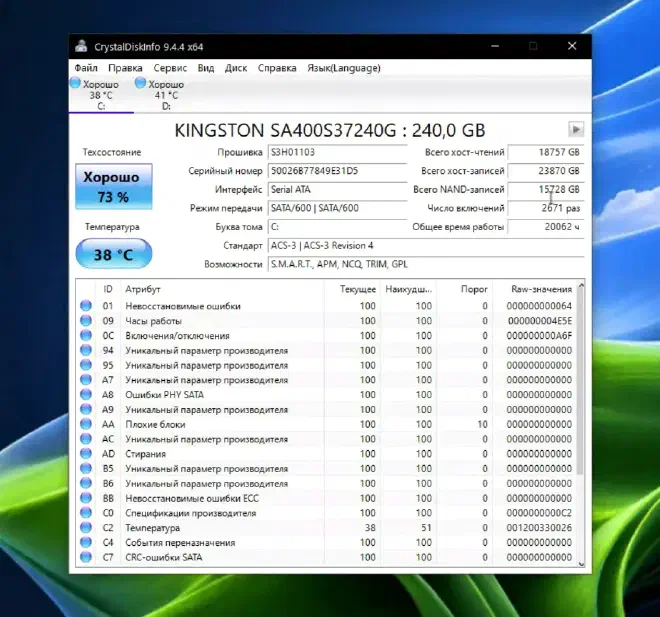Click the status dot for Температура row
Screen dimensions: 660x617
tap(86, 527)
